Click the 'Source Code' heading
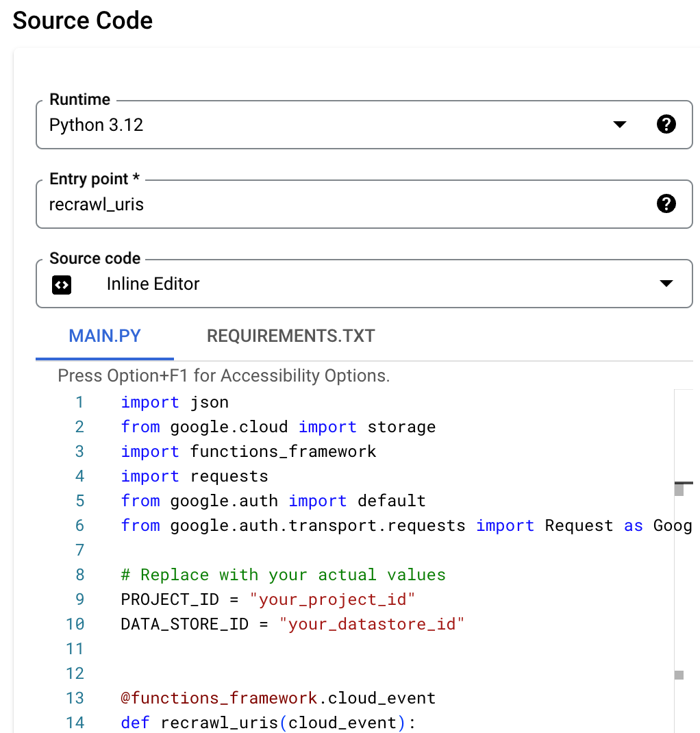Viewport: 700px width, 733px height. point(83,21)
